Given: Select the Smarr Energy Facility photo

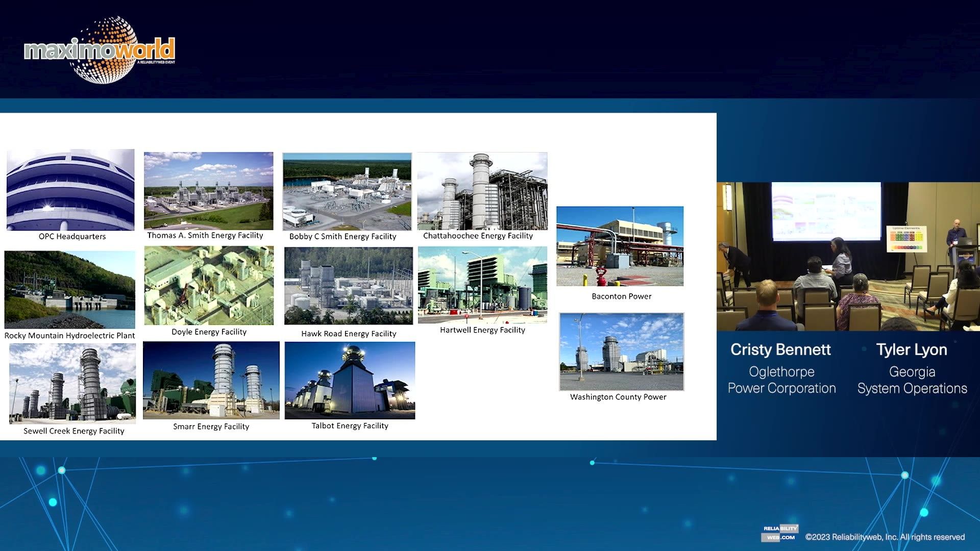Looking at the screenshot, I should tap(211, 381).
